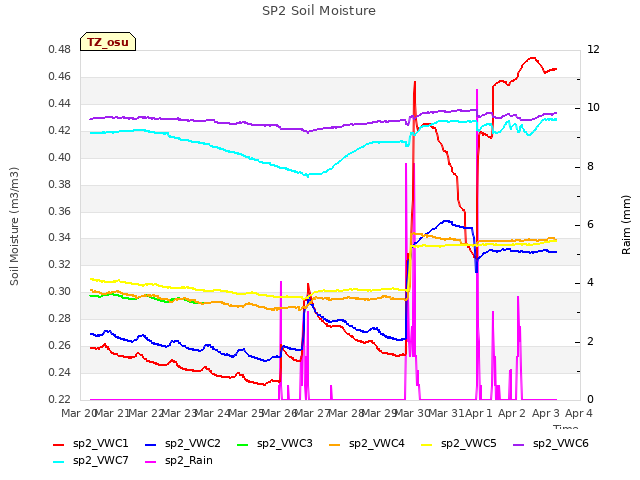Toggle the sp2_VWC2 legend label
Image resolution: width=640 pixels, height=480 pixels.
(x=193, y=444)
